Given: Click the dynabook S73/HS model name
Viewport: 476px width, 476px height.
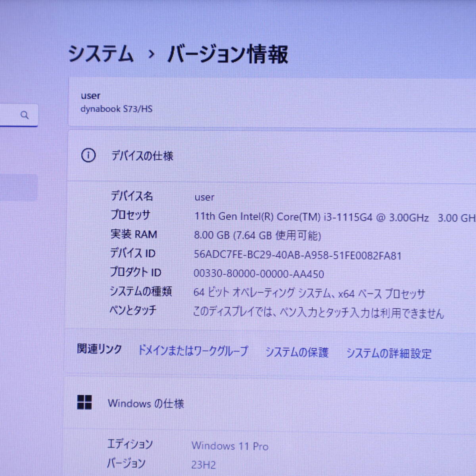Looking at the screenshot, I should [x=116, y=109].
